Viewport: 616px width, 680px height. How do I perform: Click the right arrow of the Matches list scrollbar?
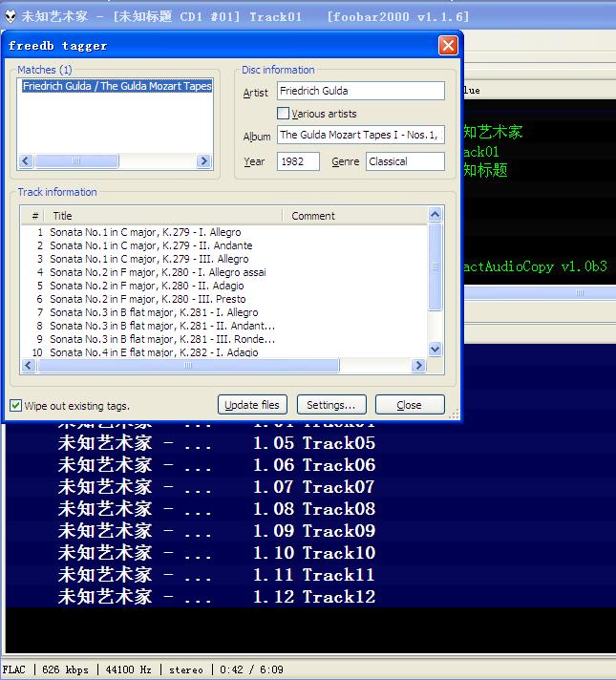pyautogui.click(x=203, y=160)
